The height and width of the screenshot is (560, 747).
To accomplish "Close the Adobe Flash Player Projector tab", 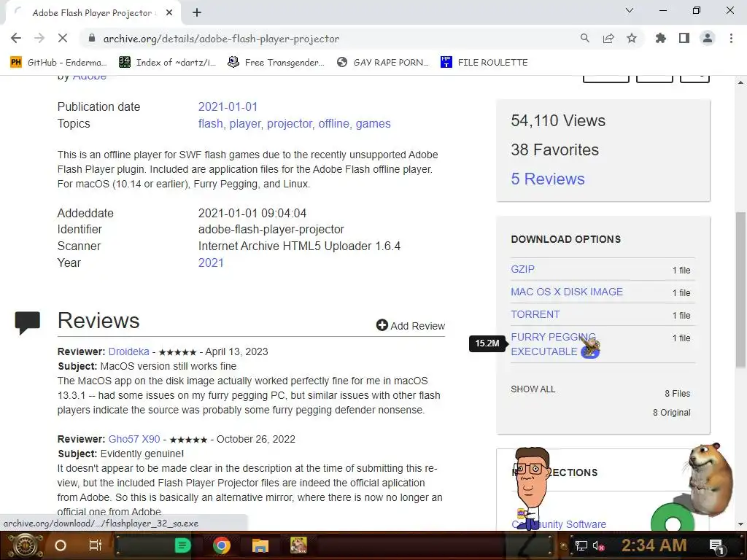I will pos(169,13).
